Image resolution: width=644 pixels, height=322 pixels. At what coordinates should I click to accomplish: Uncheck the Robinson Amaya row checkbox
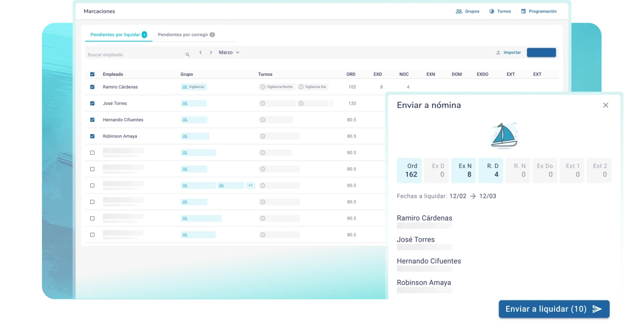92,136
